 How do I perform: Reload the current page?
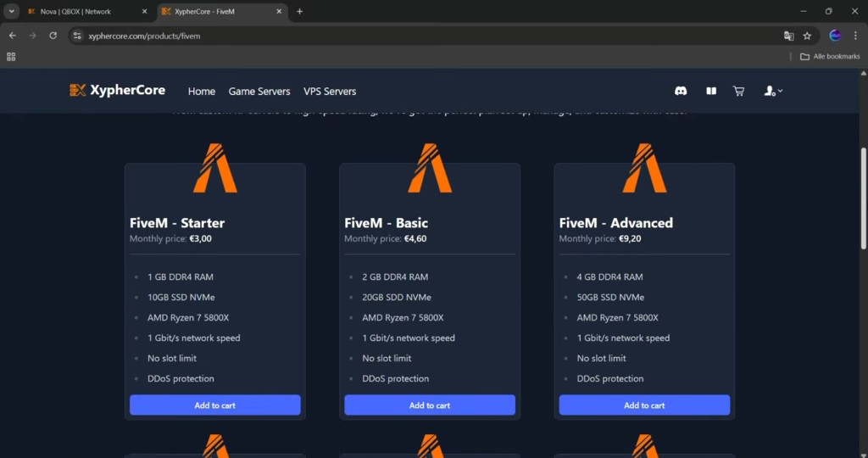click(x=53, y=36)
